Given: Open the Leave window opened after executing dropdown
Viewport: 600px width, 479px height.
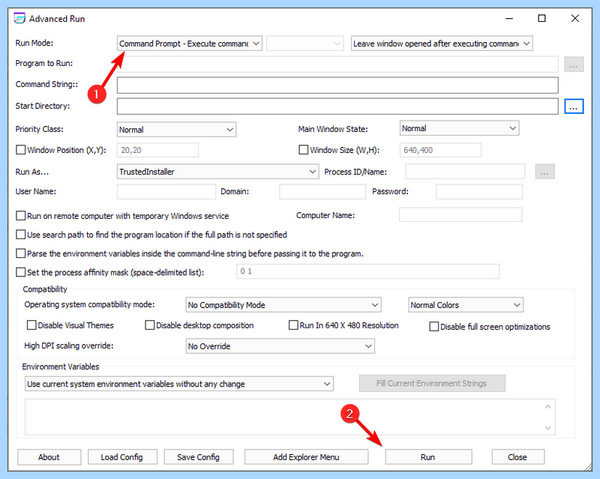Looking at the screenshot, I should tap(442, 44).
